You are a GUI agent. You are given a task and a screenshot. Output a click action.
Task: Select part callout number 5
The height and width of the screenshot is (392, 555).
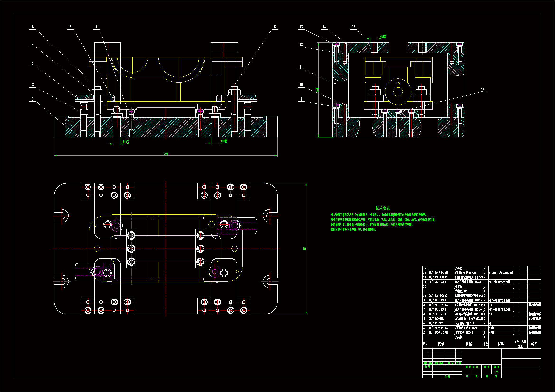[33, 27]
